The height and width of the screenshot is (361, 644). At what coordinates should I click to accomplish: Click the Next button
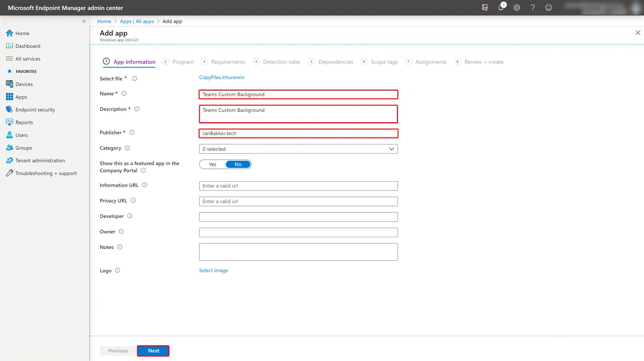(x=153, y=351)
